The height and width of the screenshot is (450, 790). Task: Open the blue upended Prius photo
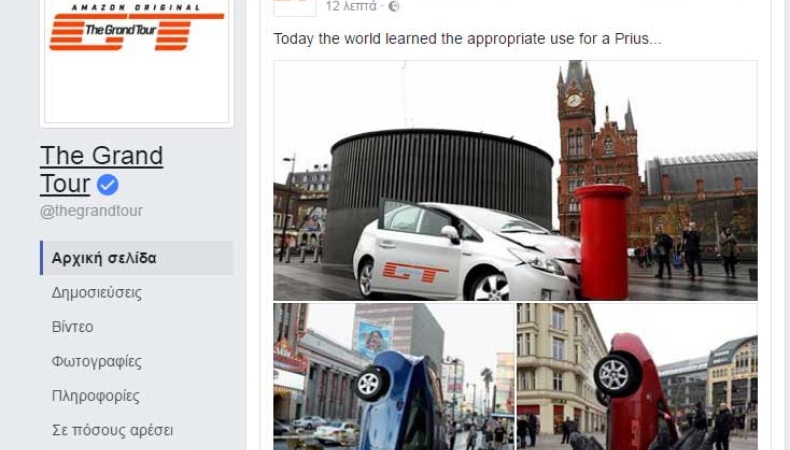(x=394, y=376)
